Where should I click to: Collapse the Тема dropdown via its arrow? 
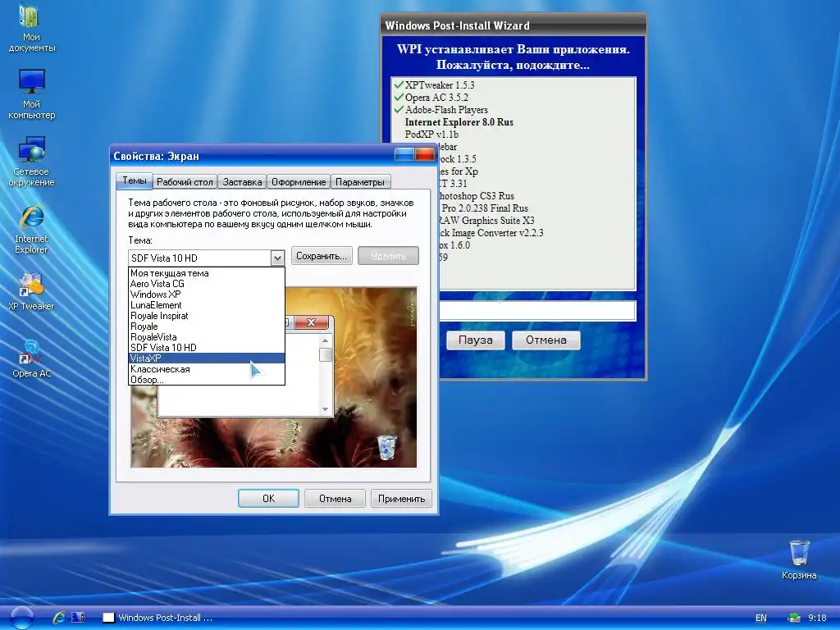click(x=277, y=258)
